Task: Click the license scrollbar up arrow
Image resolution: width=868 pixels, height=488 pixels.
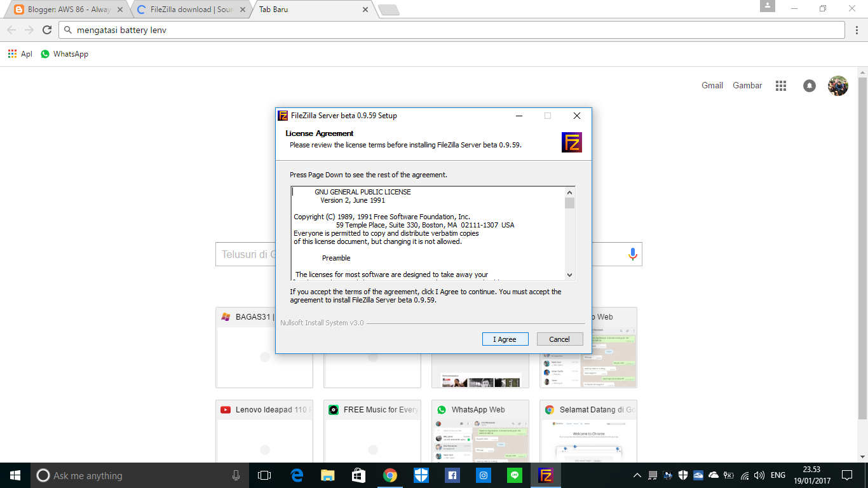Action: (570, 193)
